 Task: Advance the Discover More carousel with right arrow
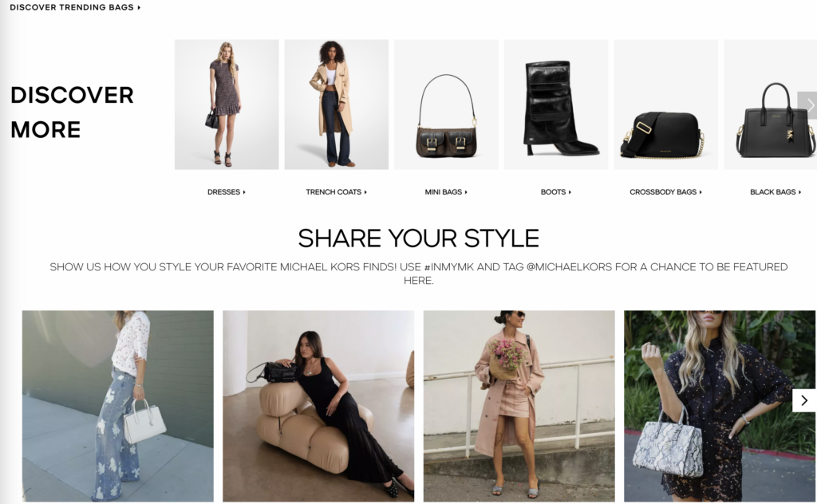coord(807,105)
